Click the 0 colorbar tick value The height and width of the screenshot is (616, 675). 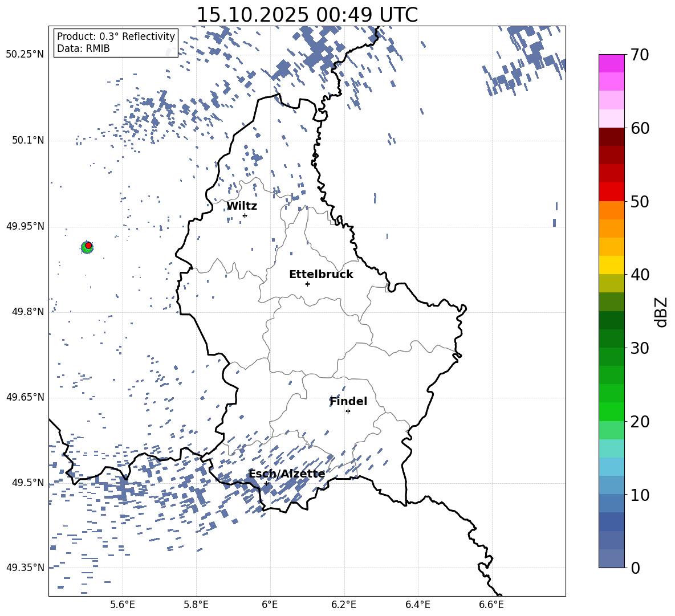coord(635,568)
